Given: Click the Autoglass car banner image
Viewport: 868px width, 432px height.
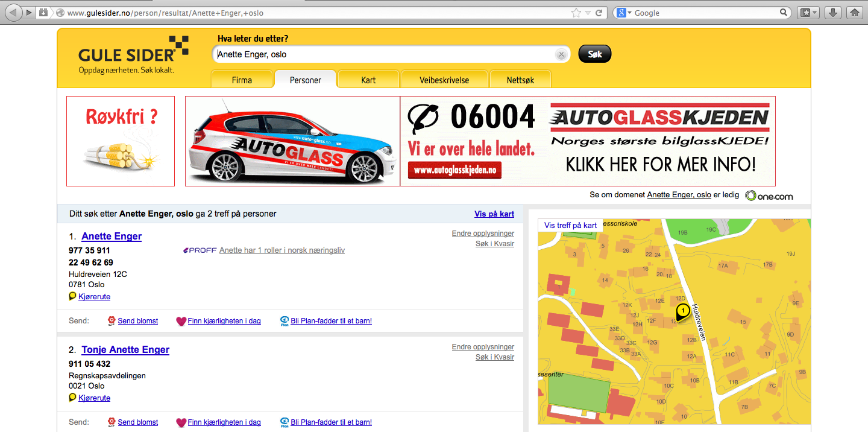Looking at the screenshot, I should pos(292,141).
